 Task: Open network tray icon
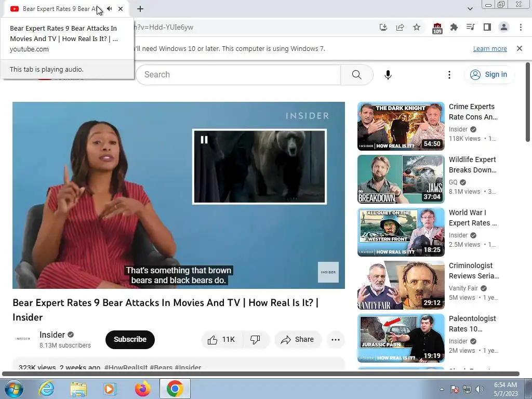tap(467, 389)
